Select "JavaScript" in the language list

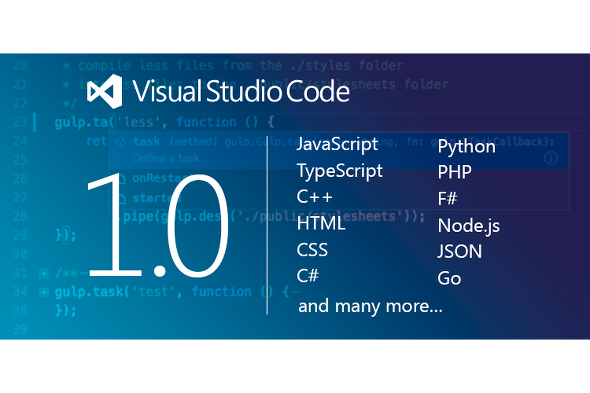pos(337,145)
